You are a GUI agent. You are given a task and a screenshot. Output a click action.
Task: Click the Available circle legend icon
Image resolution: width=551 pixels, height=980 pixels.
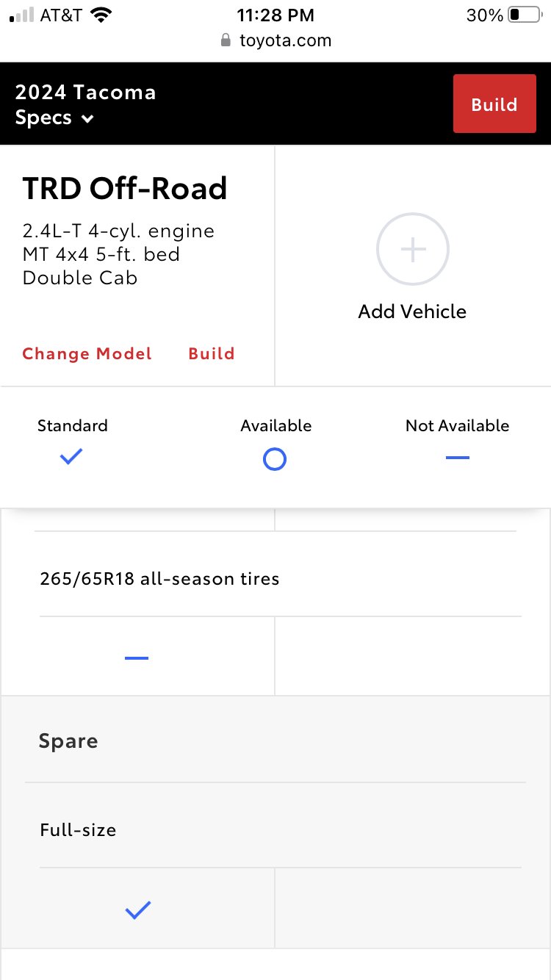(x=275, y=460)
